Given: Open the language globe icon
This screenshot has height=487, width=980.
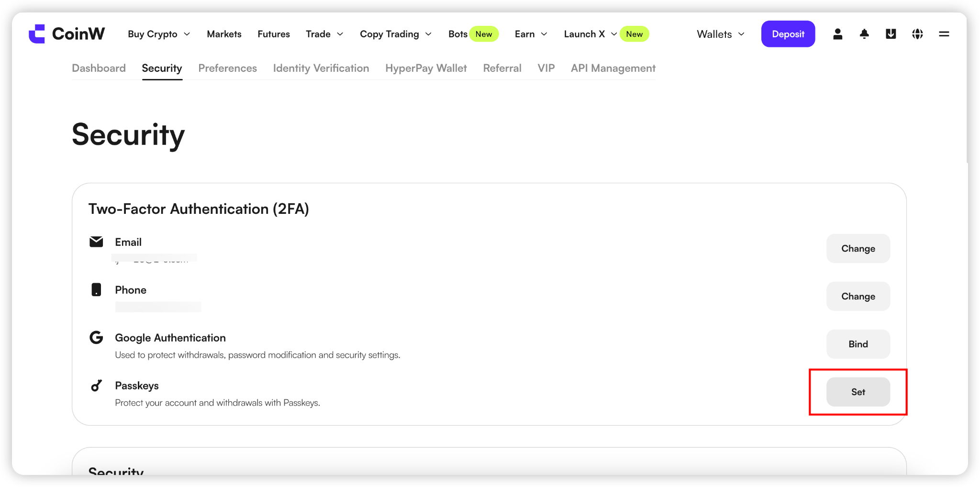Looking at the screenshot, I should tap(917, 34).
